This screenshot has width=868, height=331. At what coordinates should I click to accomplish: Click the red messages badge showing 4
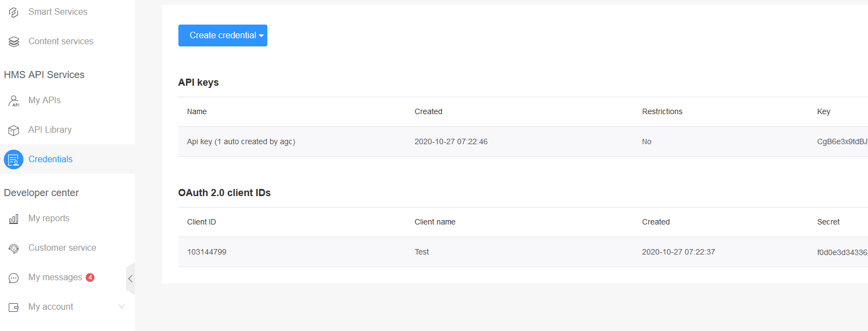(90, 277)
